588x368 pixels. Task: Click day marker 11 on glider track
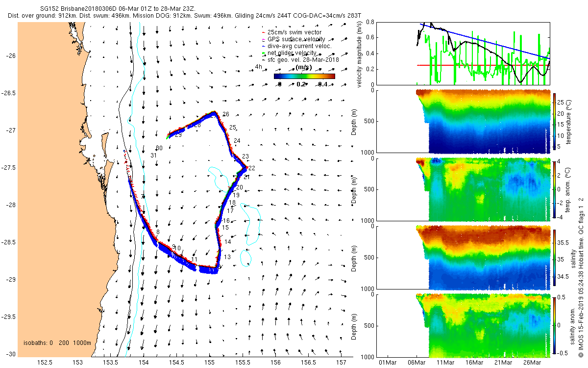pyautogui.click(x=195, y=259)
